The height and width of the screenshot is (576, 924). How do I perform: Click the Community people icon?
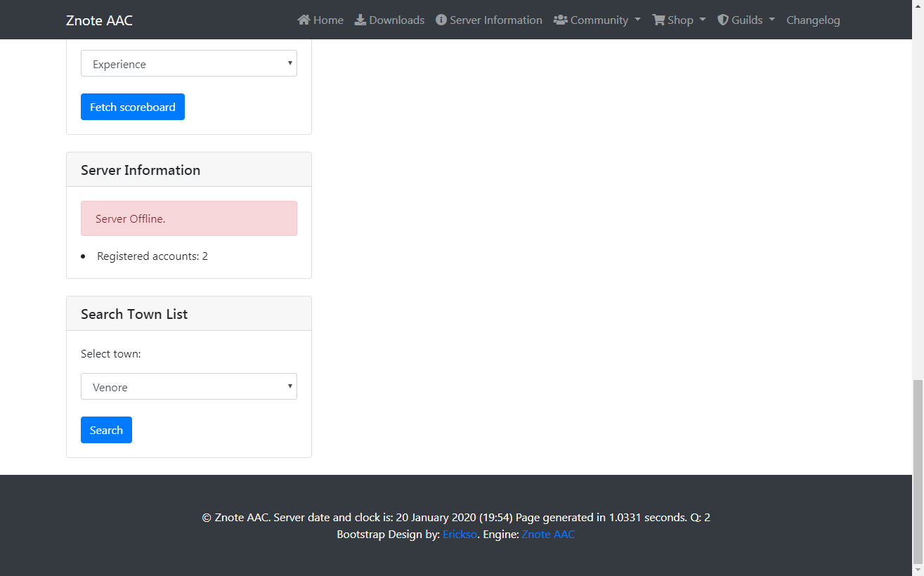point(561,20)
